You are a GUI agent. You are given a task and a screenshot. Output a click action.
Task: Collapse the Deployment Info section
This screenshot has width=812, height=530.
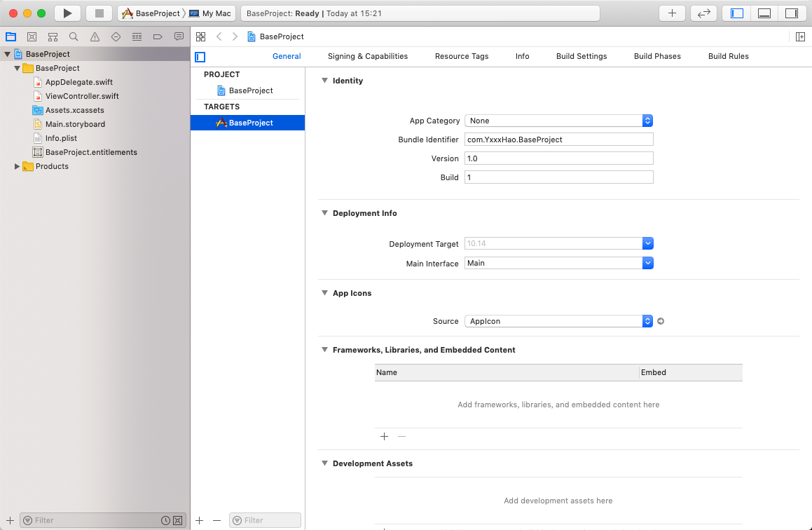[x=324, y=213]
